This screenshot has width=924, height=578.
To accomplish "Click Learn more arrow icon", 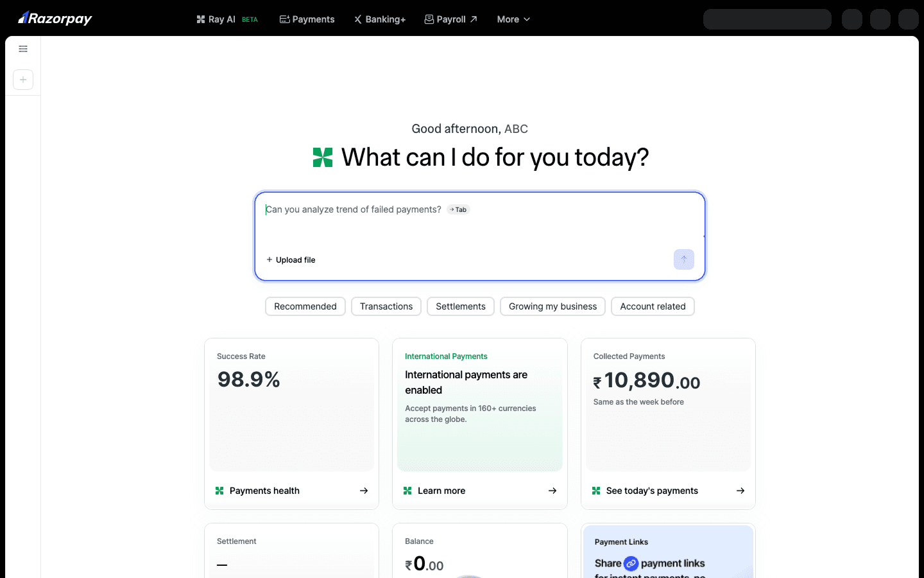I will click(552, 491).
